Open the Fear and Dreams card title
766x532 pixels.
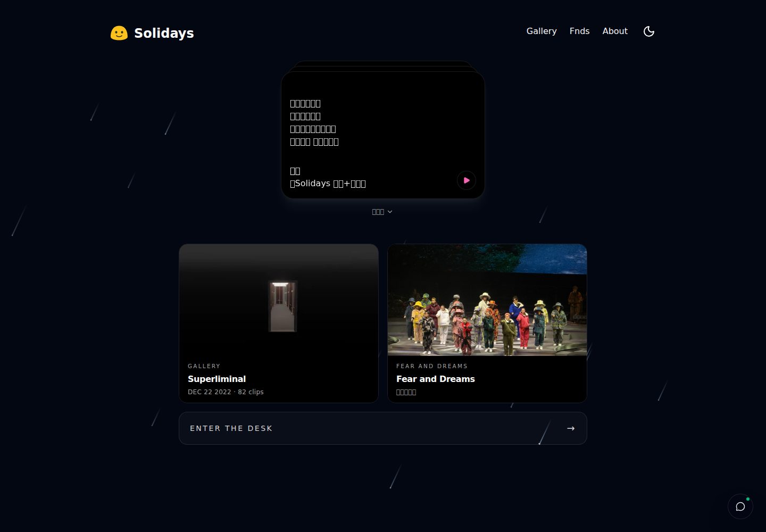(x=436, y=379)
